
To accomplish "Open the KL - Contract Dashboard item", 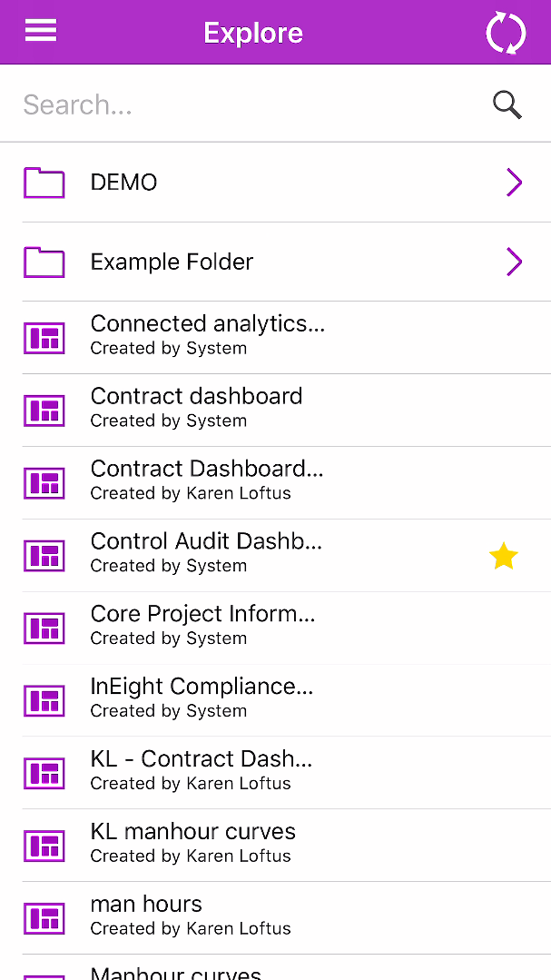I will (x=202, y=769).
